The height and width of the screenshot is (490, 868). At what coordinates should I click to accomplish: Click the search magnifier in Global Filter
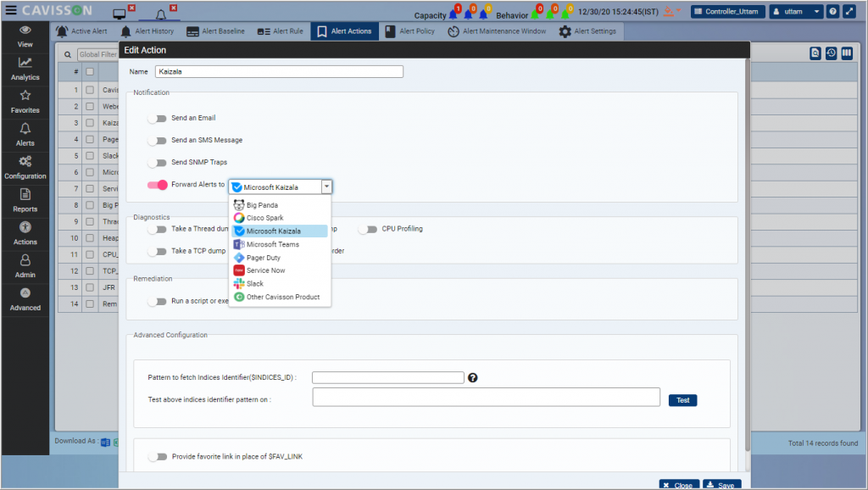point(68,54)
